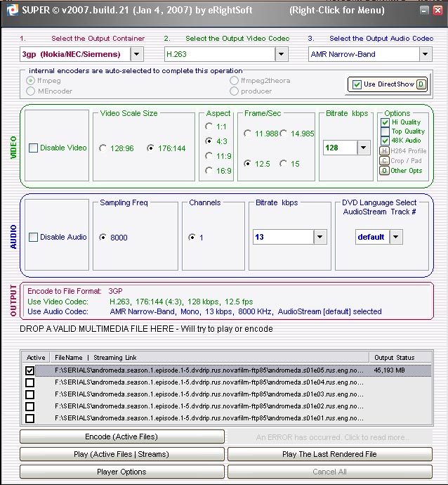Select 128:96 video scale size
Image resolution: width=448 pixels, height=485 pixels.
click(103, 148)
